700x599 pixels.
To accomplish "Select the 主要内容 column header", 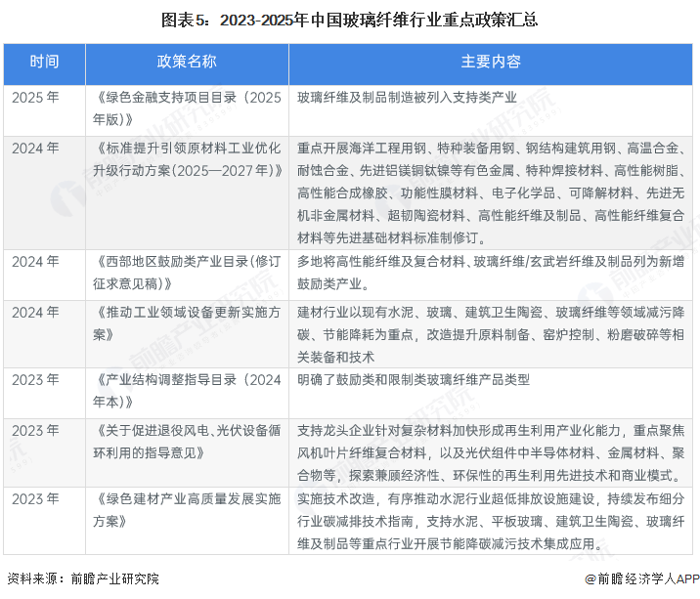I will (491, 62).
